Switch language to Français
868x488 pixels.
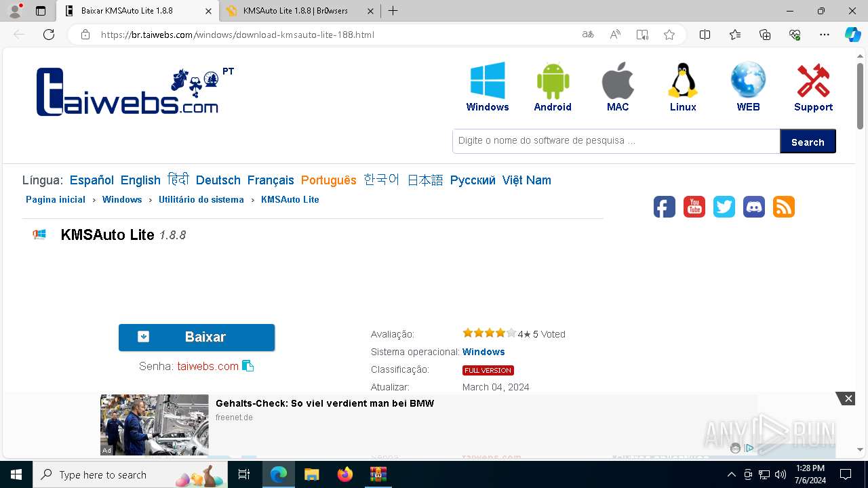click(271, 180)
